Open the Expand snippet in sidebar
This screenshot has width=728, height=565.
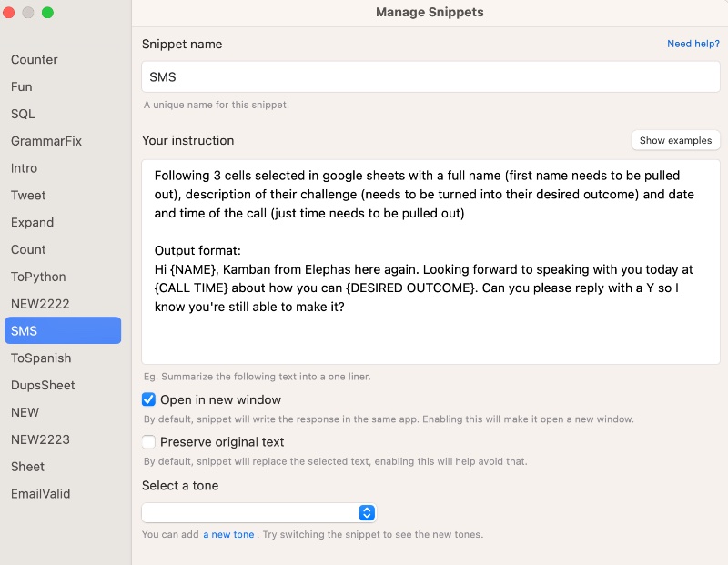tap(33, 223)
